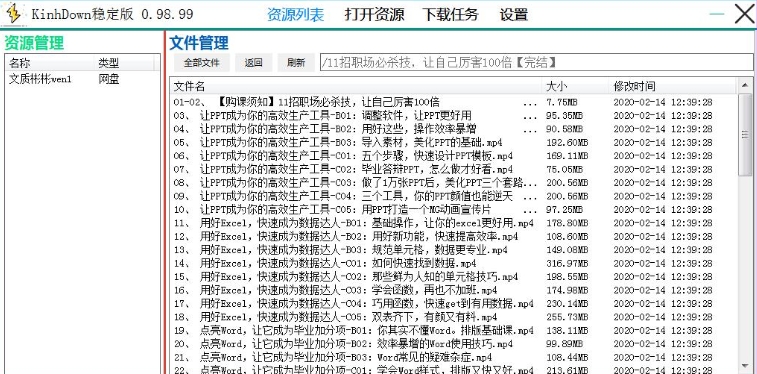Screen dimensions: 757x374
Task: Click the 255.73MB size cell
Action: 567,318
